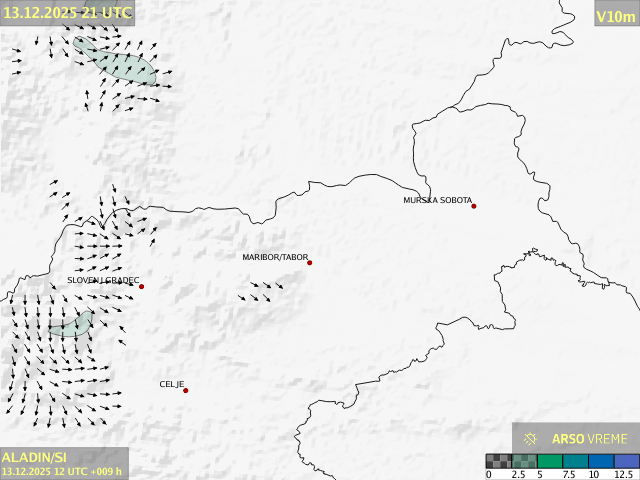Pick the solid green 5–7.5 legend swatch
Screen dimensions: 640x480
click(552, 461)
